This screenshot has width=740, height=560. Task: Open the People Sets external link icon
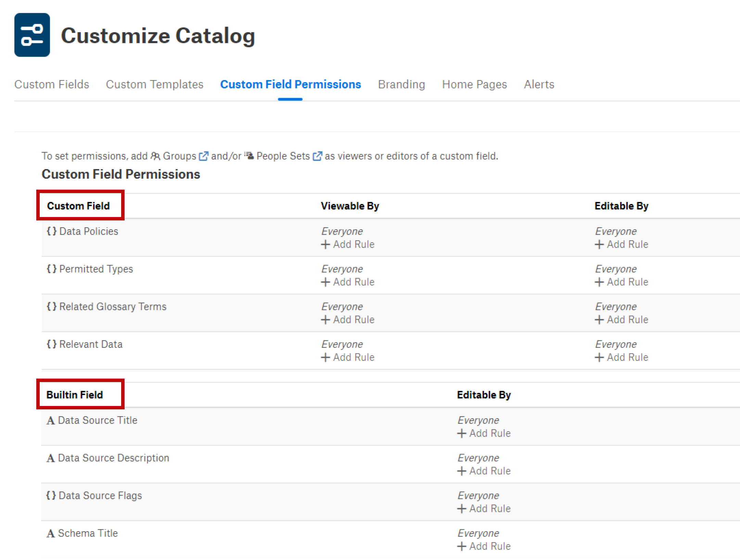[317, 156]
